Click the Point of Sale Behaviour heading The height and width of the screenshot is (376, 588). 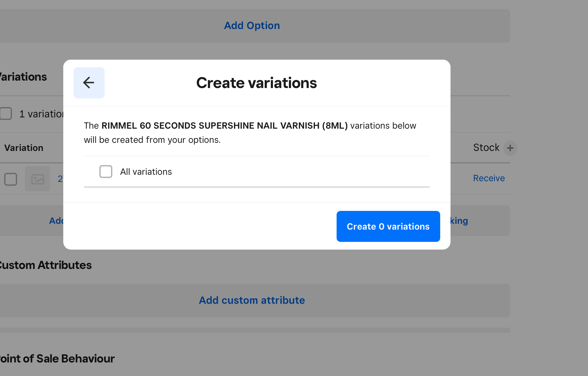[x=57, y=359]
